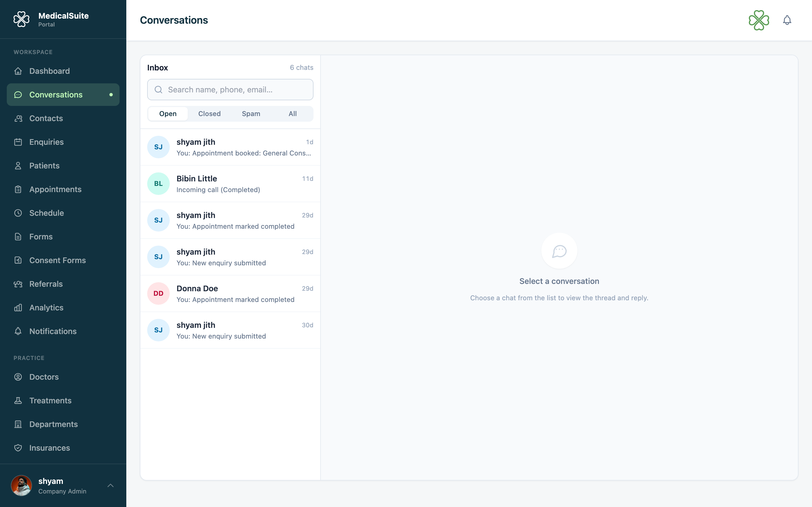Screen dimensions: 812x507
Task: Select the Open filter tab
Action: pos(168,114)
